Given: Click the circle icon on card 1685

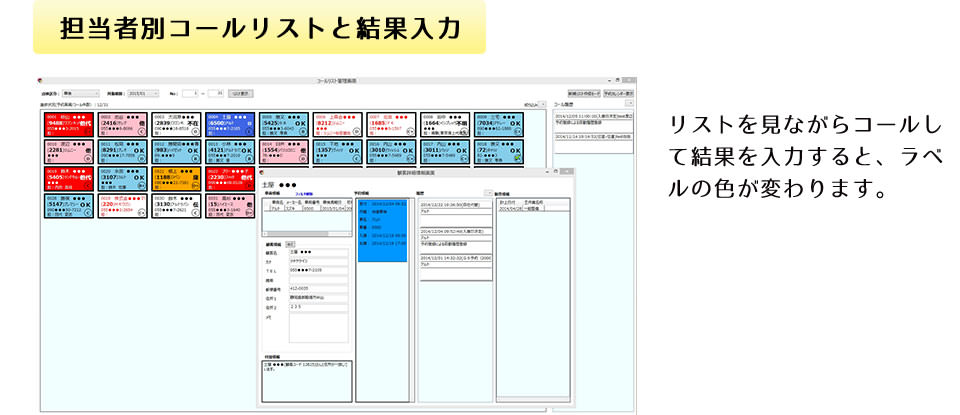Looking at the screenshot, I should (410, 131).
